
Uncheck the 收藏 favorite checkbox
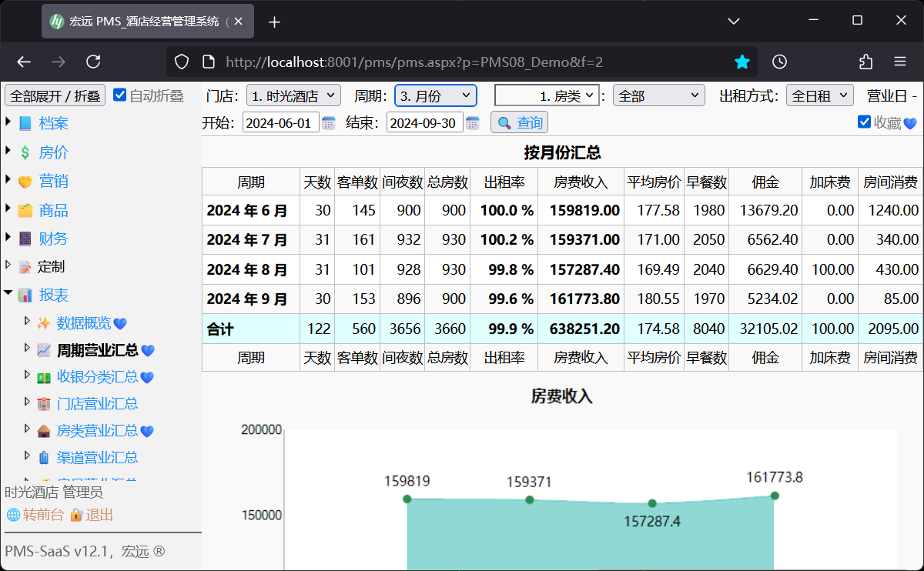click(864, 122)
